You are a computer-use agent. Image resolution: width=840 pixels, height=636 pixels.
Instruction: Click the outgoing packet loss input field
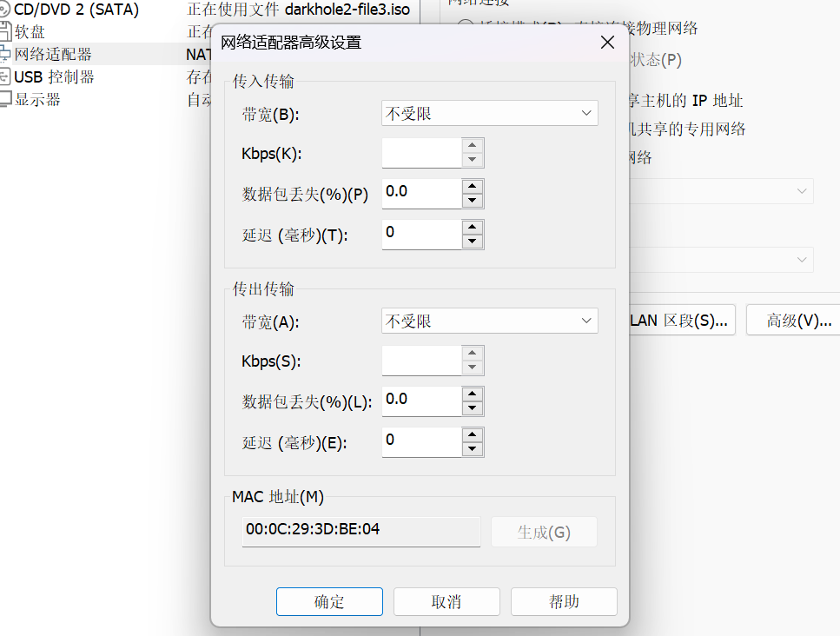pos(421,401)
